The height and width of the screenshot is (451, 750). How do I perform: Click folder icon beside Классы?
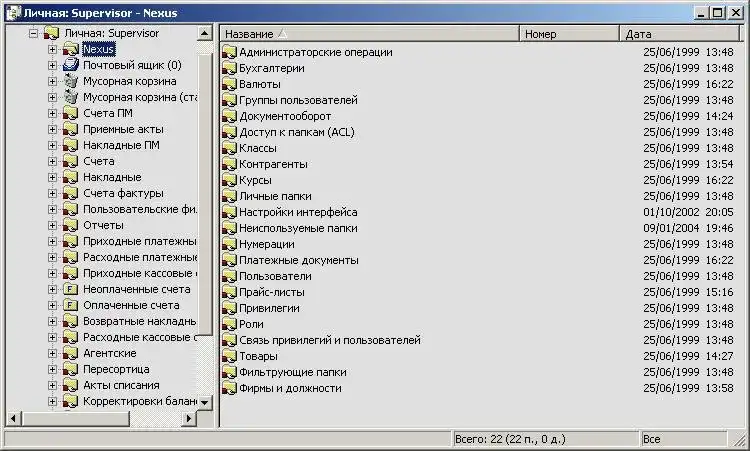(x=230, y=148)
